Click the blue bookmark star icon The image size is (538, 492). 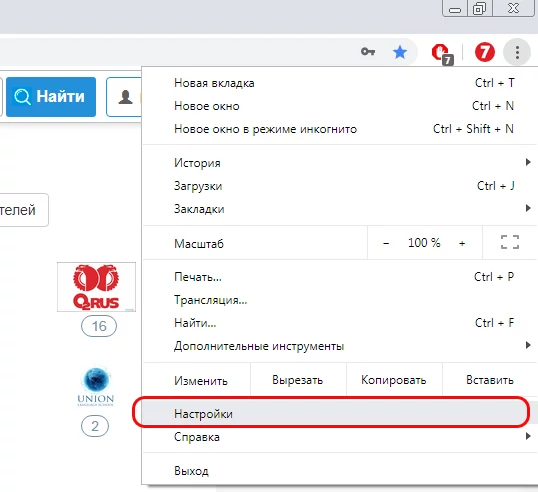[400, 52]
